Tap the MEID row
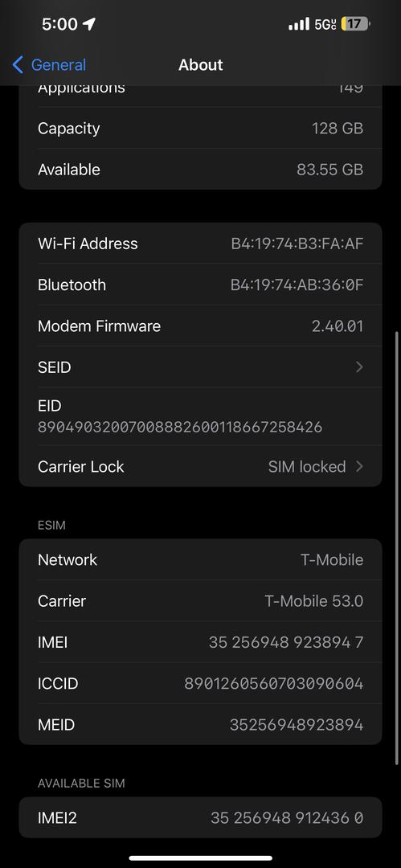The image size is (401, 868). (x=201, y=725)
